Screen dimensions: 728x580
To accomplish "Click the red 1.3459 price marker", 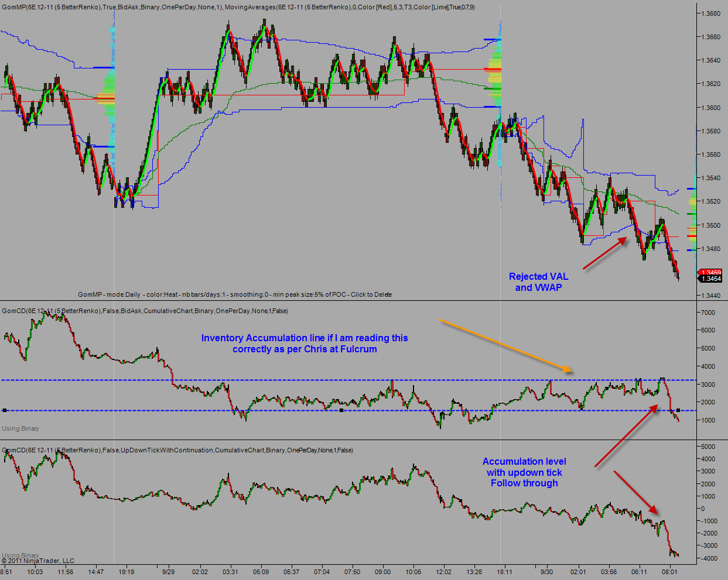I will click(x=710, y=273).
